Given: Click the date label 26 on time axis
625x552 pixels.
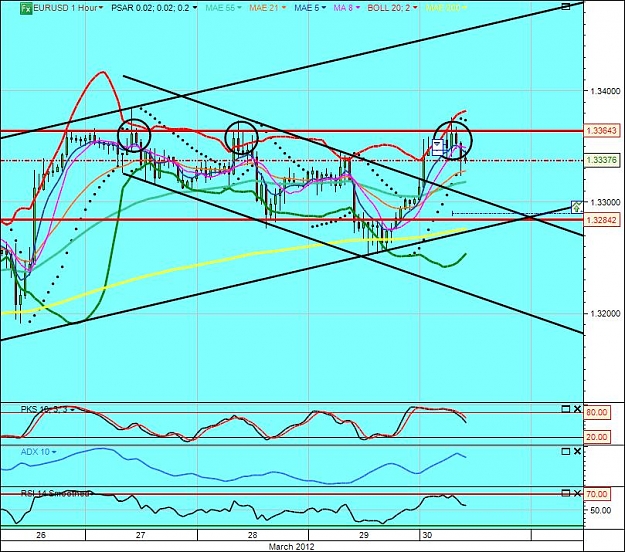Looking at the screenshot, I should (41, 535).
